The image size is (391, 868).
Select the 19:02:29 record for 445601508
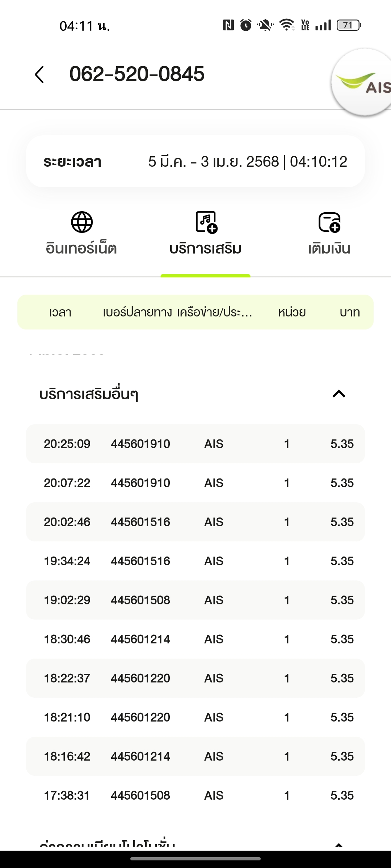(195, 600)
